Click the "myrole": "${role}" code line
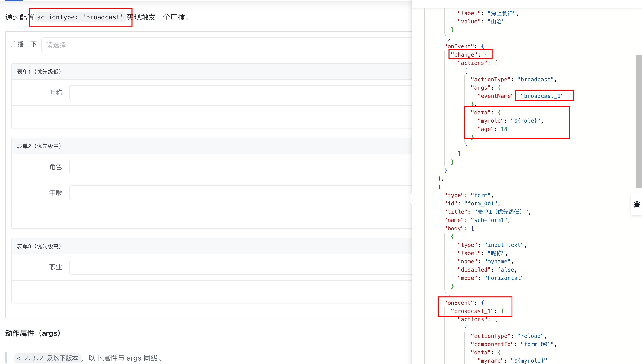This screenshot has width=642, height=364. click(x=510, y=121)
